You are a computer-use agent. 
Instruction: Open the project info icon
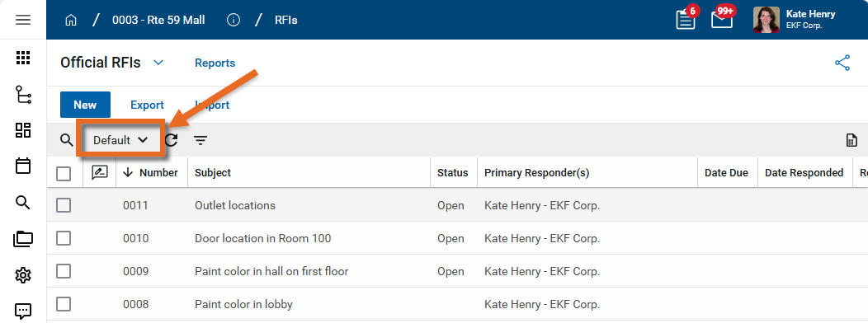pos(234,21)
